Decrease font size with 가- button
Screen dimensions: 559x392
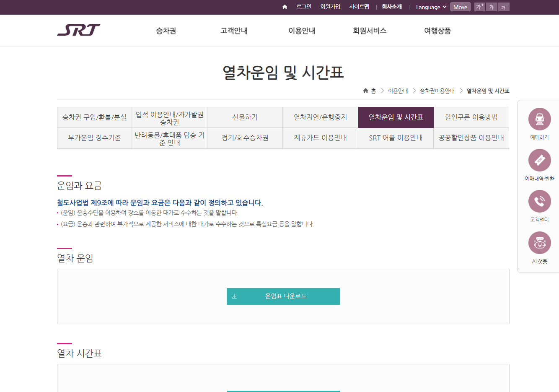[504, 7]
